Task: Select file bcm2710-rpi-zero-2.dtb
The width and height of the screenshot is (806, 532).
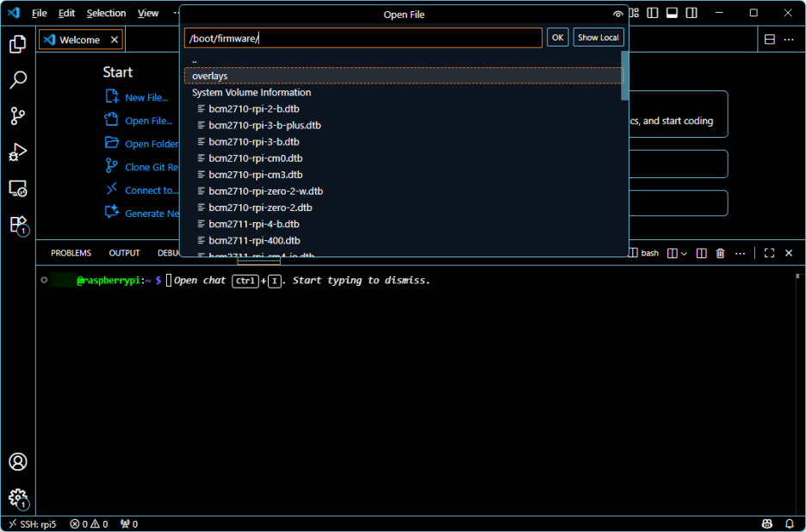Action: click(x=402, y=207)
